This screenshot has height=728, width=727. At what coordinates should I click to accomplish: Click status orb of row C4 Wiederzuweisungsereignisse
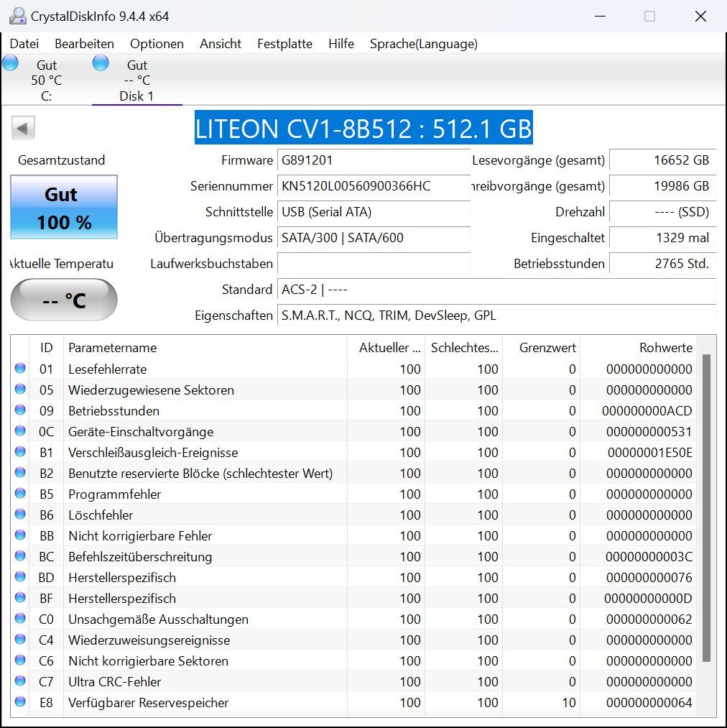click(20, 640)
